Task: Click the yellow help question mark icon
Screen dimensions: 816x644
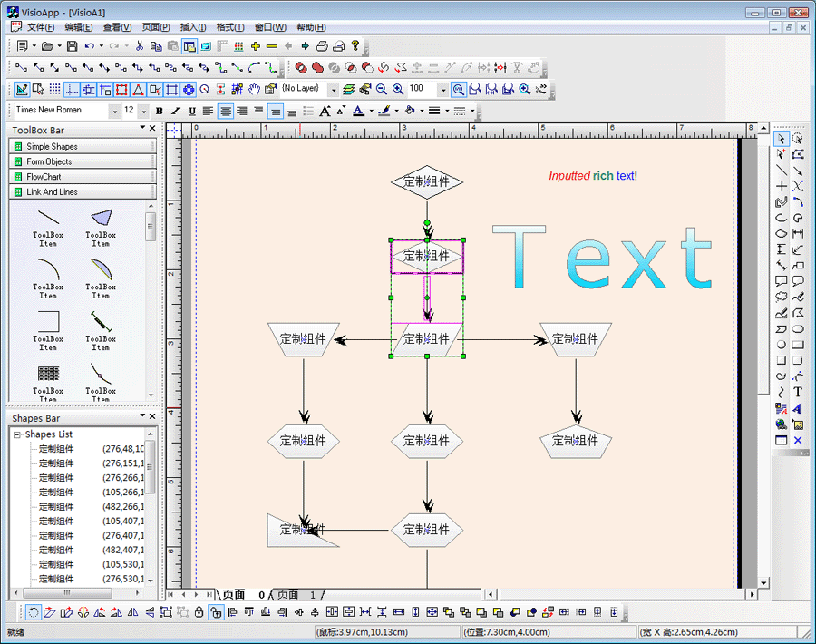Action: [x=355, y=45]
